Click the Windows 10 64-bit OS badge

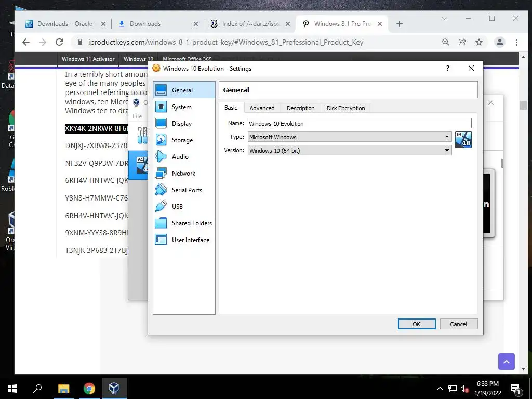(x=463, y=140)
